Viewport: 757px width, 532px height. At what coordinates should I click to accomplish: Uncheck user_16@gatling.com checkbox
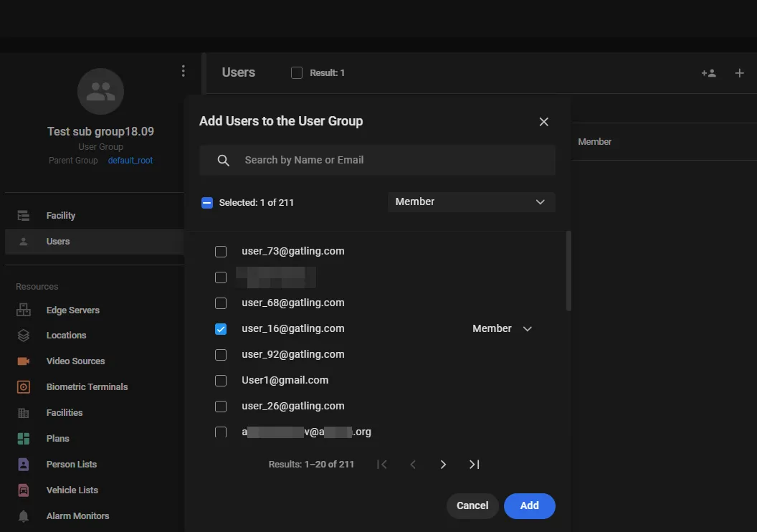pos(221,329)
